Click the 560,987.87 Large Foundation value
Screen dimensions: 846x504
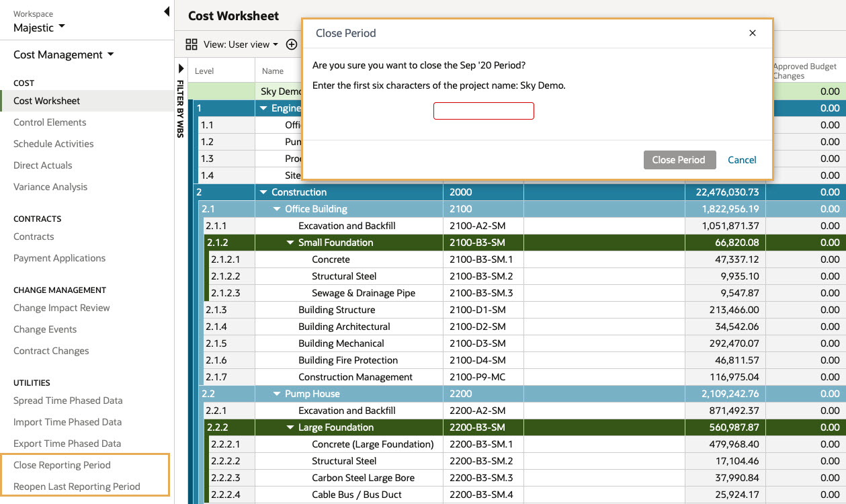click(x=725, y=427)
